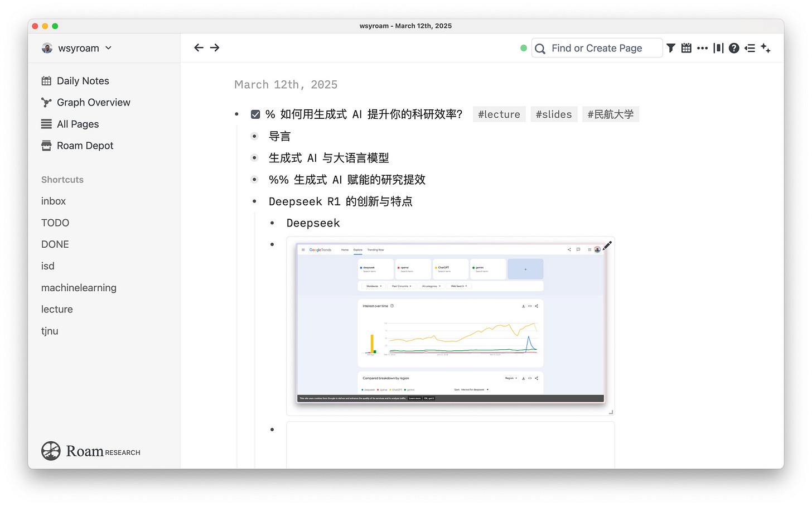Open the lecture shortcut
This screenshot has width=812, height=506.
coord(57,310)
